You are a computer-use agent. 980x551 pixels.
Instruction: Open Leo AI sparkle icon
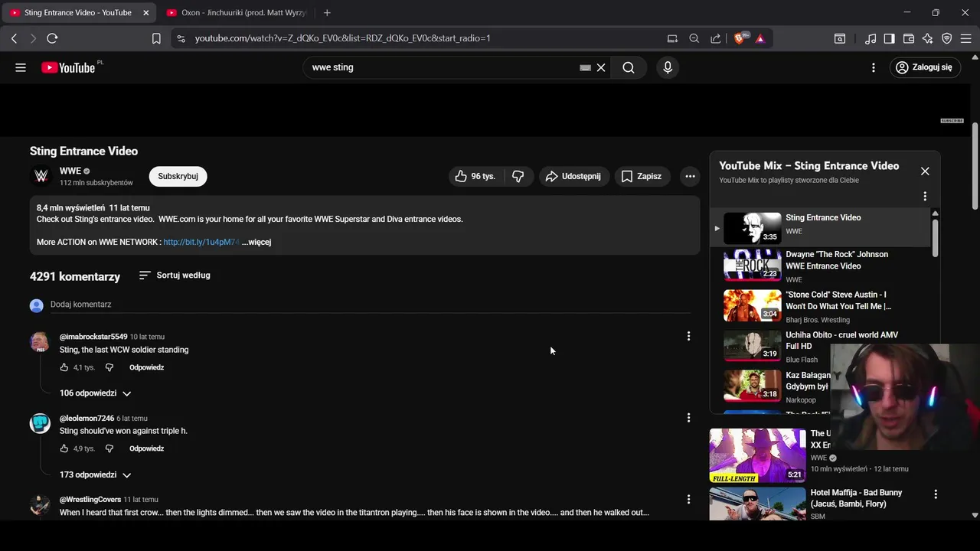(928, 38)
